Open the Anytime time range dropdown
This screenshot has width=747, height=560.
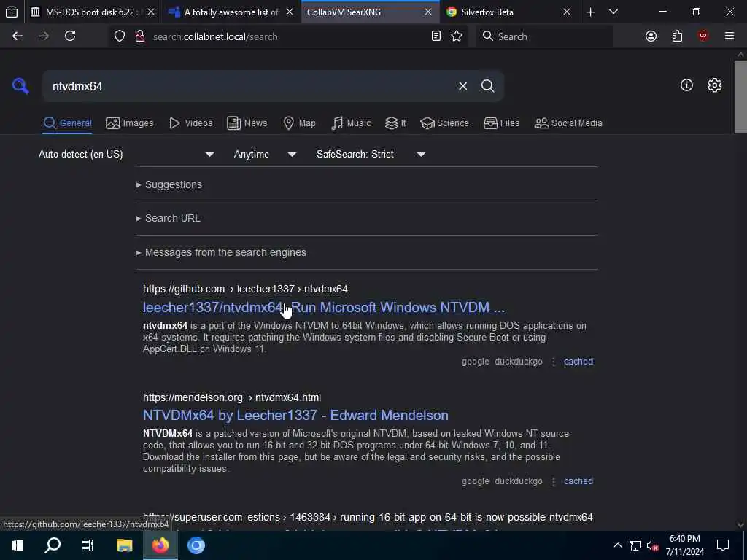coord(266,155)
